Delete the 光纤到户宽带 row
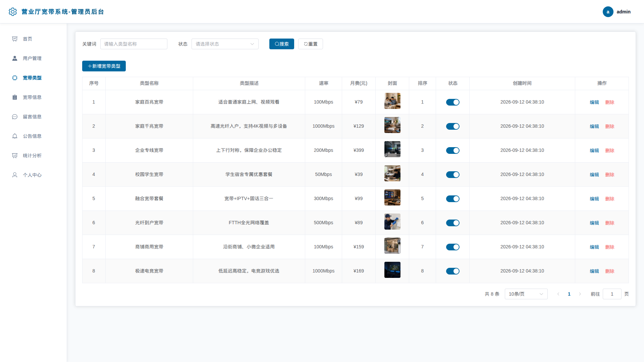This screenshot has height=362, width=644. point(609,223)
